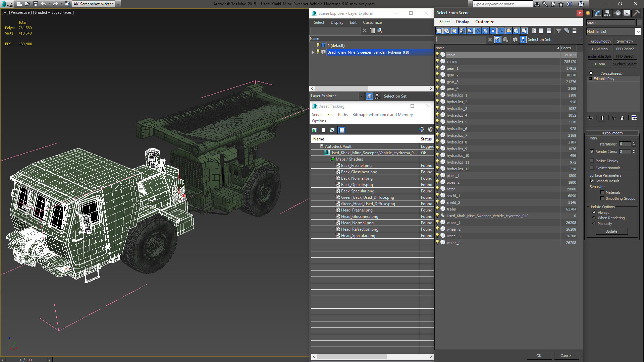Click the FFD 2x2x2 modifier button
The width and height of the screenshot is (644, 362).
tap(625, 49)
